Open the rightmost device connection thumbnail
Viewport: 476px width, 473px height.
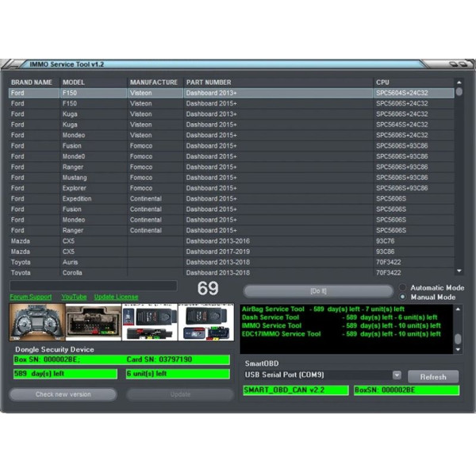tap(206, 321)
